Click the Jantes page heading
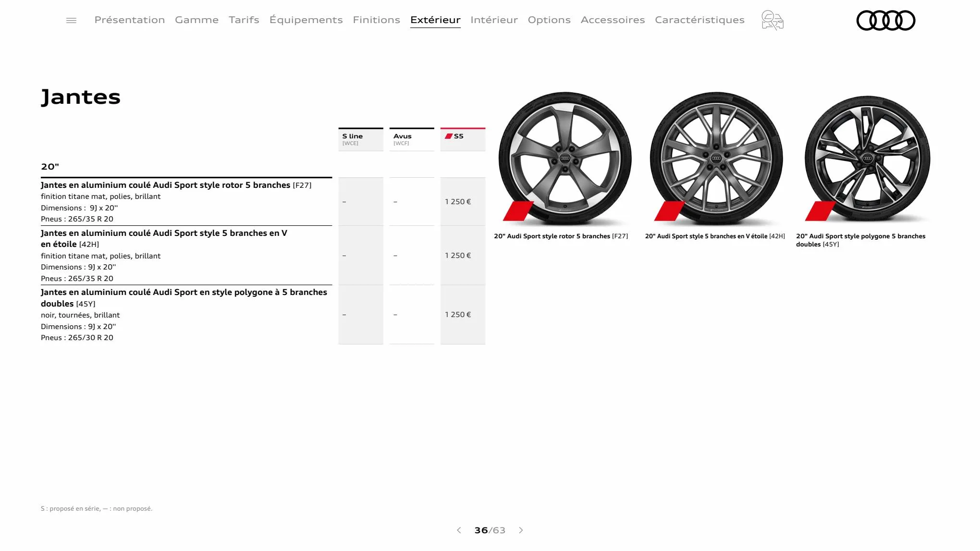The image size is (980, 551). tap(81, 97)
